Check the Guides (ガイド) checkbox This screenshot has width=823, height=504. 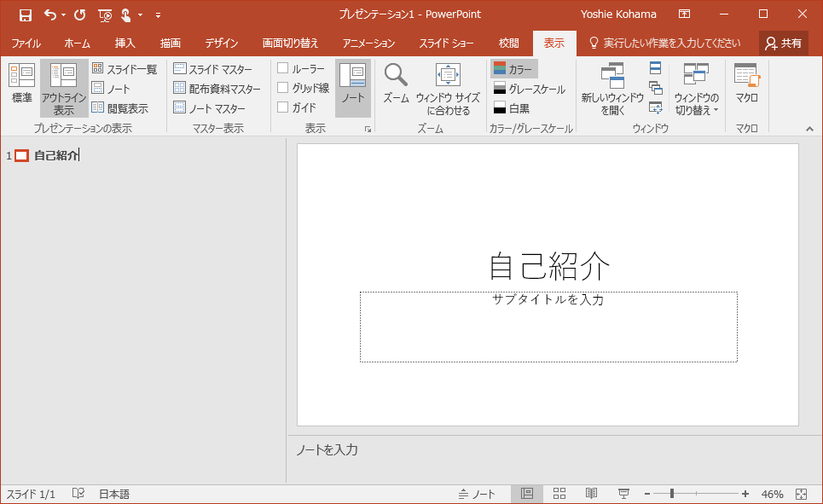click(x=283, y=107)
